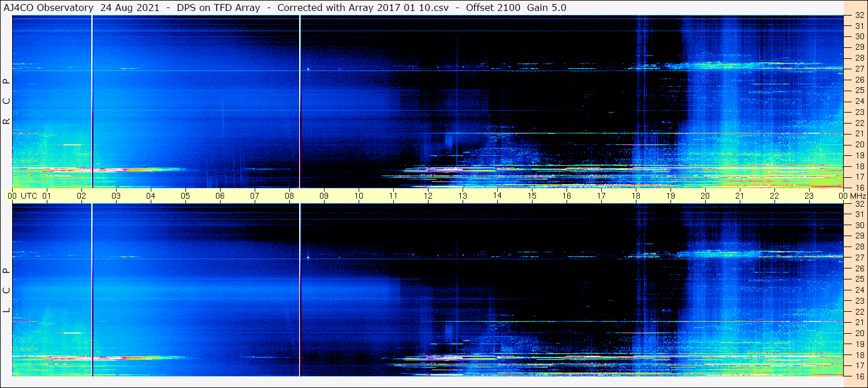Click hour '22' on the UTC time axis

tap(774, 196)
